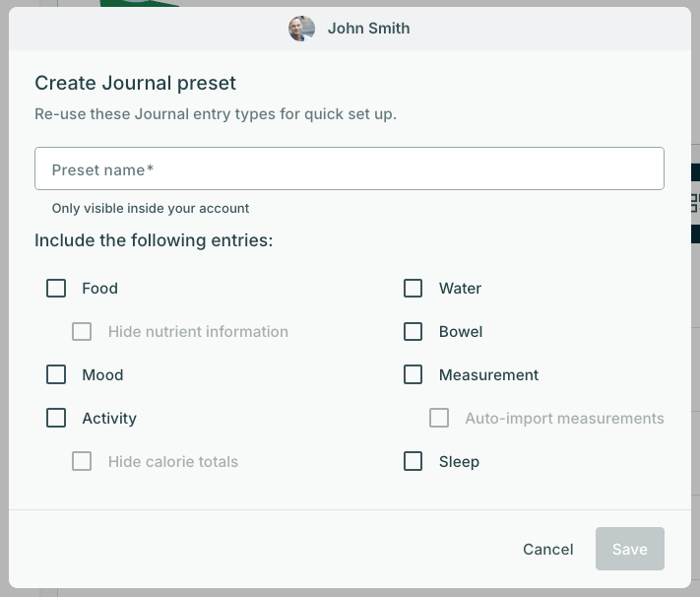Check the Bowel entry checkbox

click(x=414, y=332)
